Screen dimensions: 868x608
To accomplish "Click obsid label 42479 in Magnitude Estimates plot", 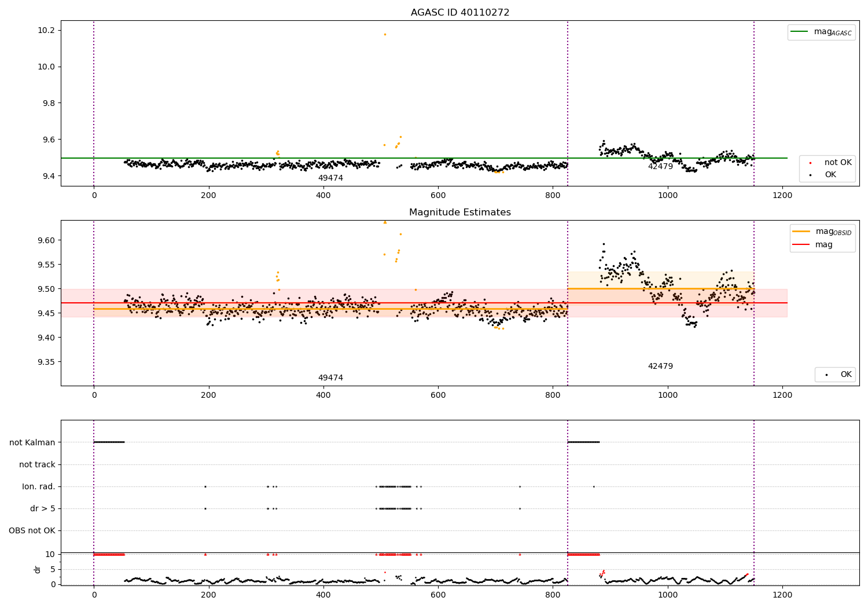I will click(660, 367).
